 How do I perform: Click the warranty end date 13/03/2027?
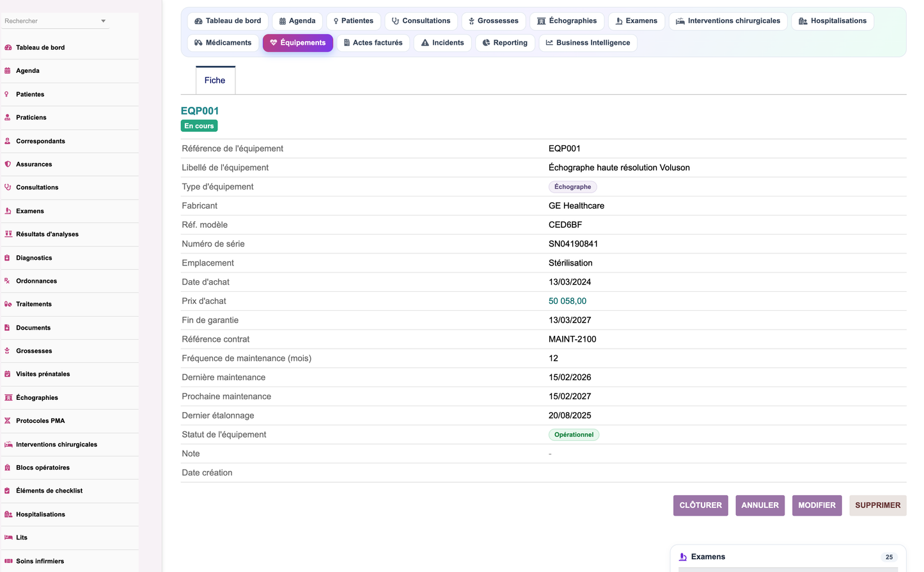tap(570, 320)
